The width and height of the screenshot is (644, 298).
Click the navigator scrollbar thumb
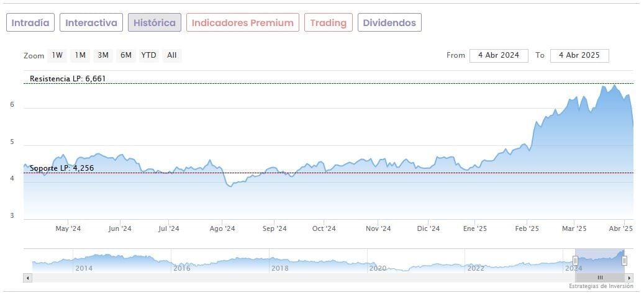600,278
